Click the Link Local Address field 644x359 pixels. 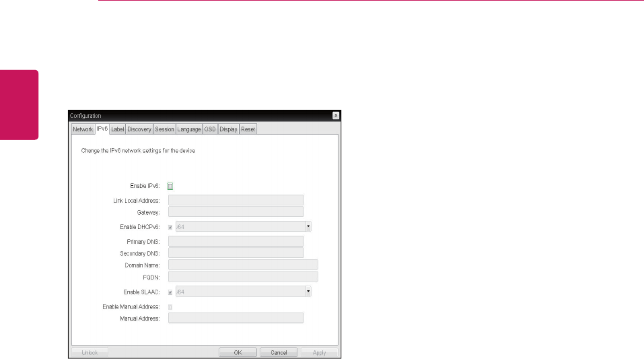tap(236, 200)
